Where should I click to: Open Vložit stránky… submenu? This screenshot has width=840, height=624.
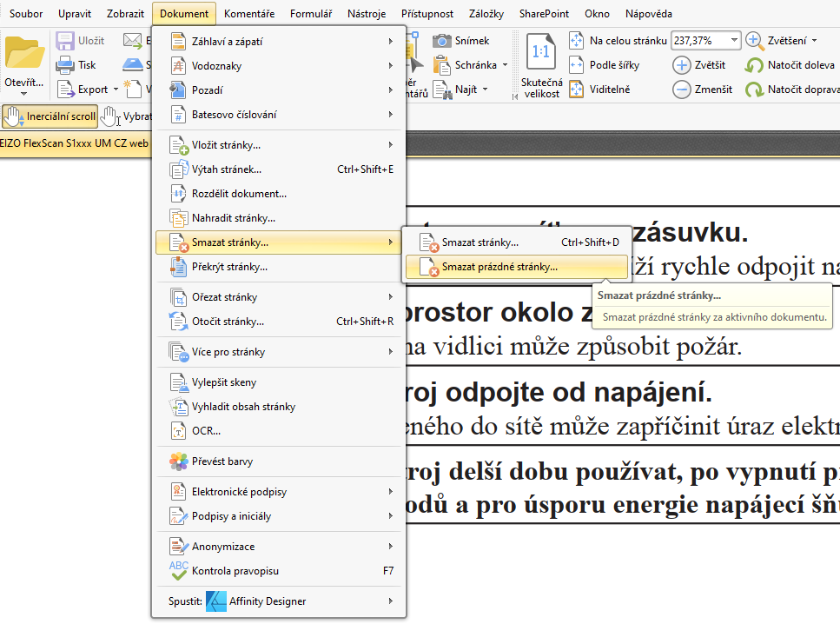(x=279, y=145)
